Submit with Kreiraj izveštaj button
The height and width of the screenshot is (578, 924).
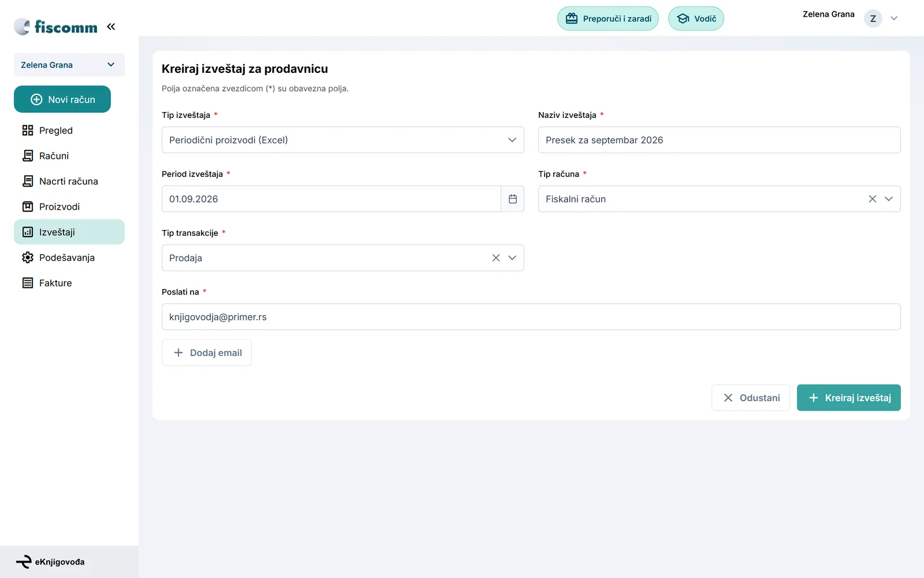[x=849, y=398]
